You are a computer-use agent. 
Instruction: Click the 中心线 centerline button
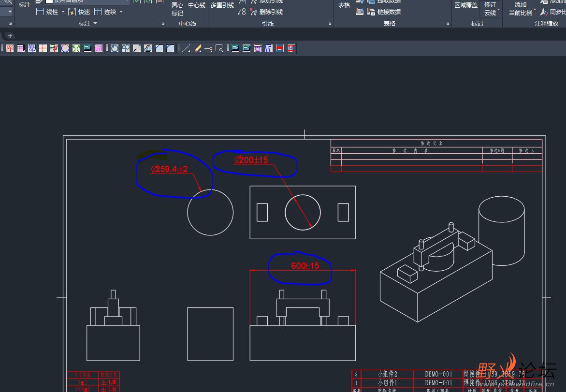pyautogui.click(x=197, y=5)
